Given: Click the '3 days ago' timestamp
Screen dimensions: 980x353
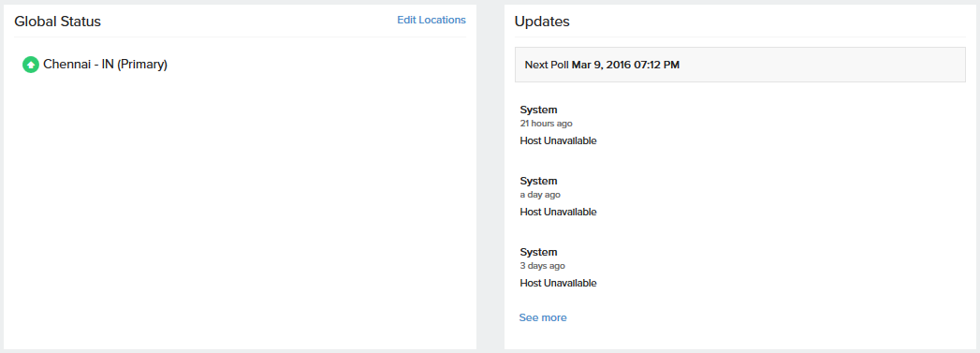Looking at the screenshot, I should (543, 266).
